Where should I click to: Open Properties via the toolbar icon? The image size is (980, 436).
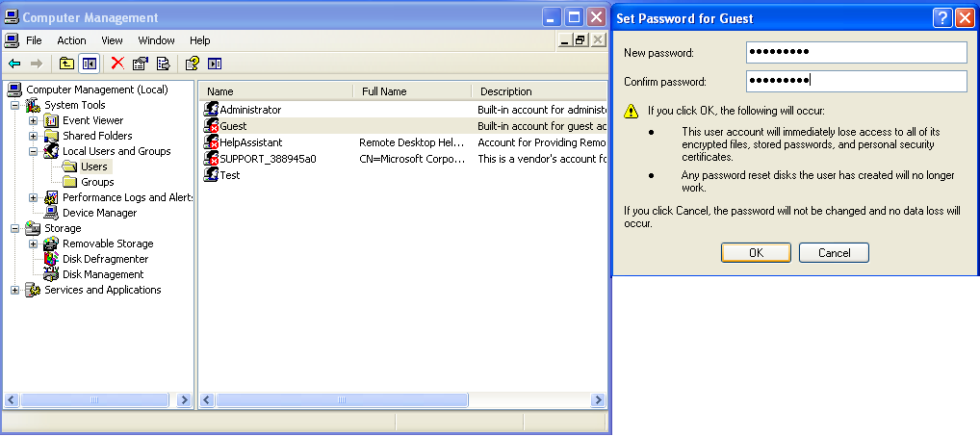(140, 64)
